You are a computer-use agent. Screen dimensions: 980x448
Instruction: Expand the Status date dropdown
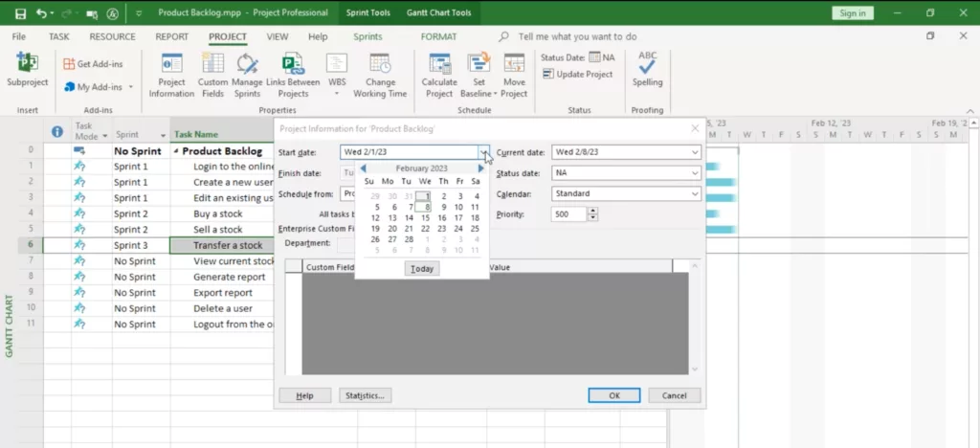(695, 173)
